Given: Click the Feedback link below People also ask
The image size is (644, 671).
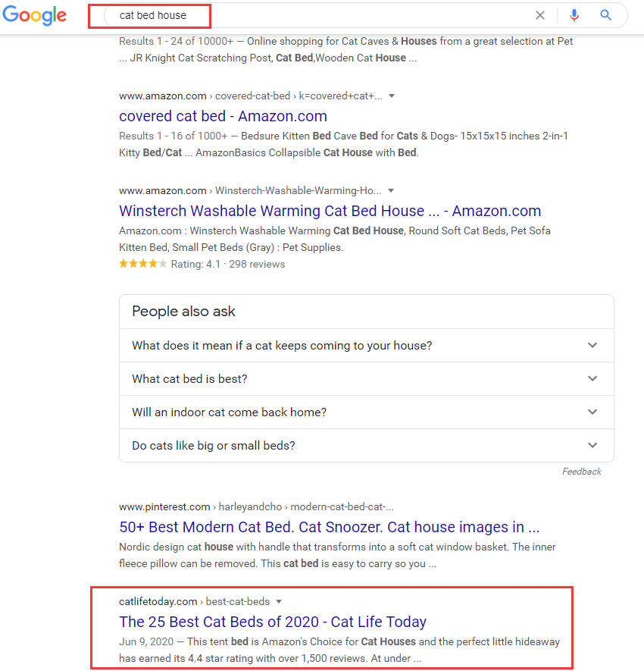Looking at the screenshot, I should (581, 472).
